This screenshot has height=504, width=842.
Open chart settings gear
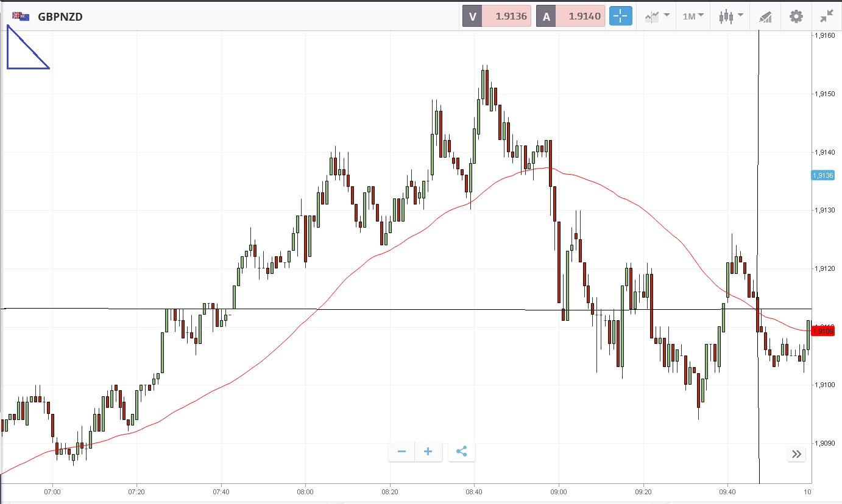(796, 16)
